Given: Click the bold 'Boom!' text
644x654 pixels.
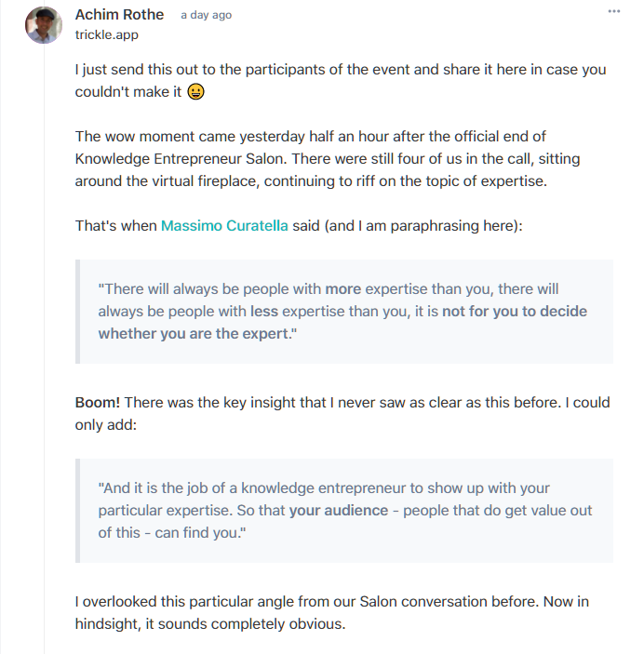Looking at the screenshot, I should point(97,403).
